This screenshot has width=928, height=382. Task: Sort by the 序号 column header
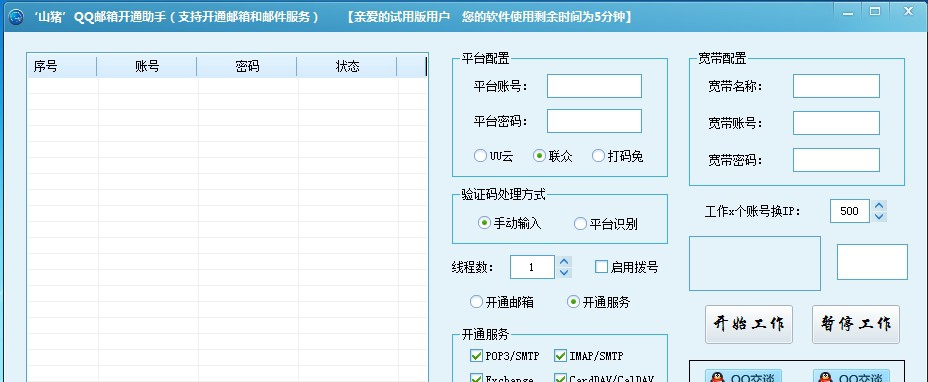[62, 66]
